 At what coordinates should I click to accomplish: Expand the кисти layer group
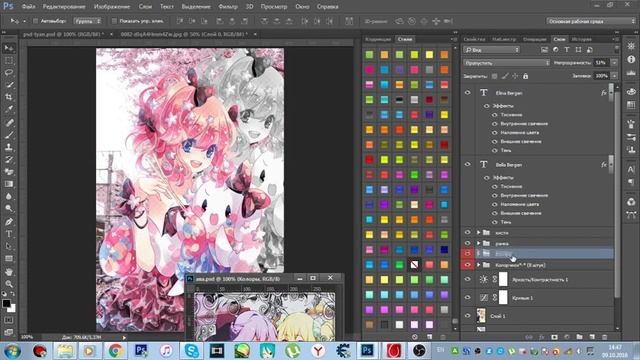coord(479,233)
